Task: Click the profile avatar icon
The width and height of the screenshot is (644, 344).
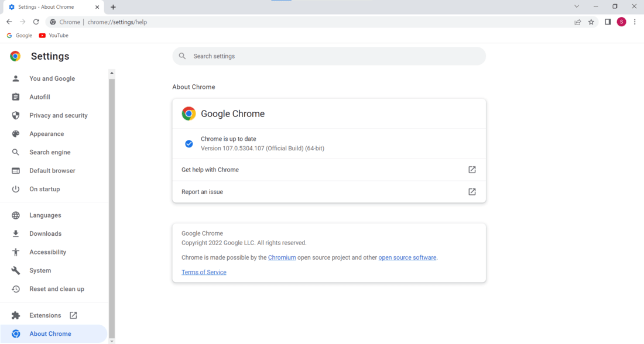Action: pos(621,22)
